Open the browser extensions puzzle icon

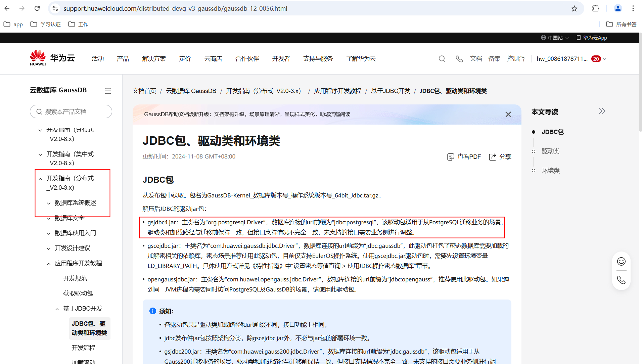[596, 8]
